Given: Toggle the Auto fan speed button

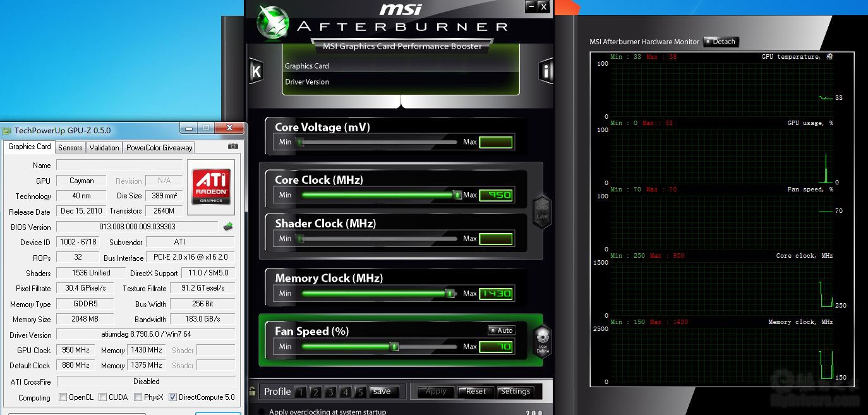Looking at the screenshot, I should pos(502,330).
